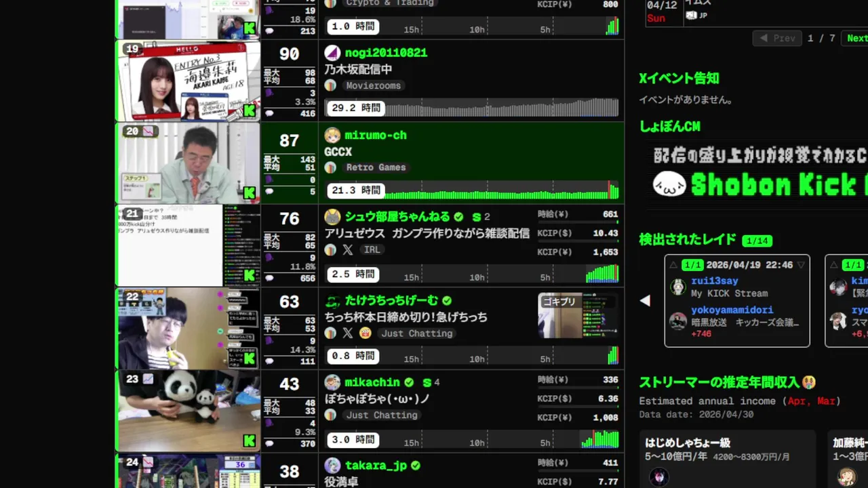The image size is (868, 488).
Task: Click the X icon in たけうちっちげーむ row
Action: coord(348,333)
